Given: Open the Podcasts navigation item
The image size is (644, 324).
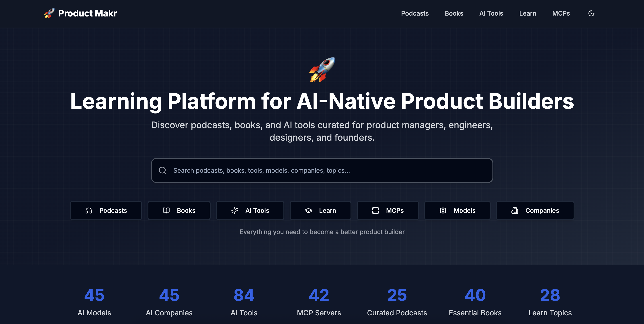Looking at the screenshot, I should (x=415, y=13).
